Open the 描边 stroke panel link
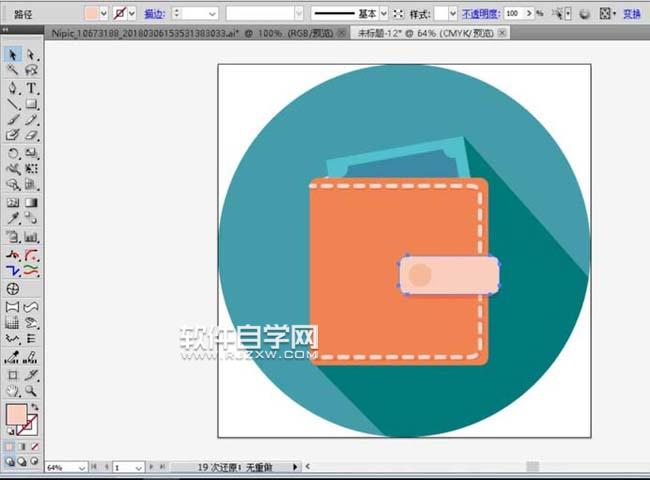Viewport: 650px width, 480px height. (154, 14)
